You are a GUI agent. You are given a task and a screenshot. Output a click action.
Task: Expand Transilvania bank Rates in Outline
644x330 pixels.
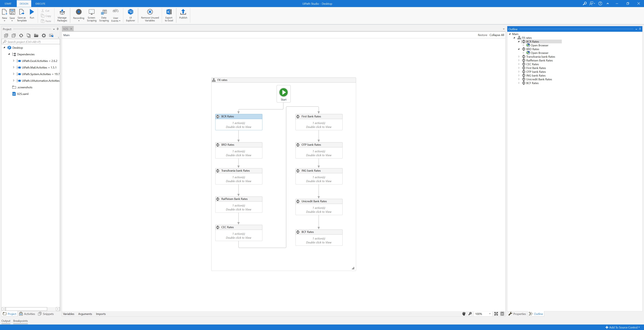[x=519, y=57]
